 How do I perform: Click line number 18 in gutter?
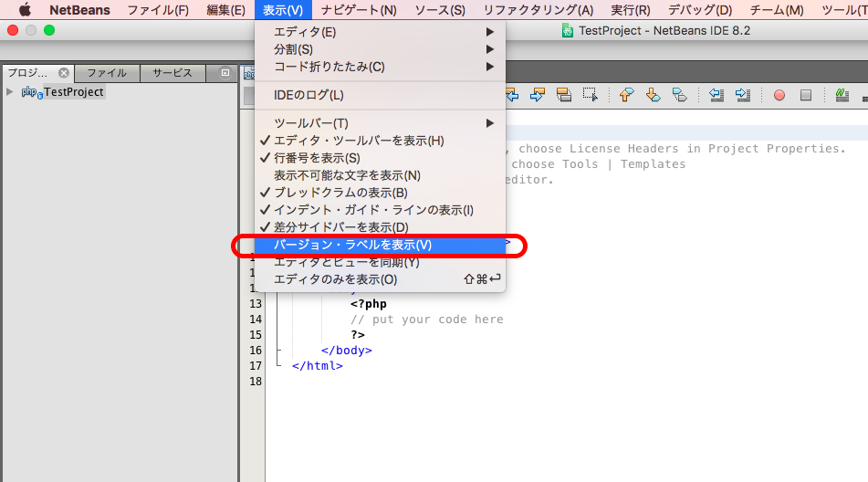256,382
